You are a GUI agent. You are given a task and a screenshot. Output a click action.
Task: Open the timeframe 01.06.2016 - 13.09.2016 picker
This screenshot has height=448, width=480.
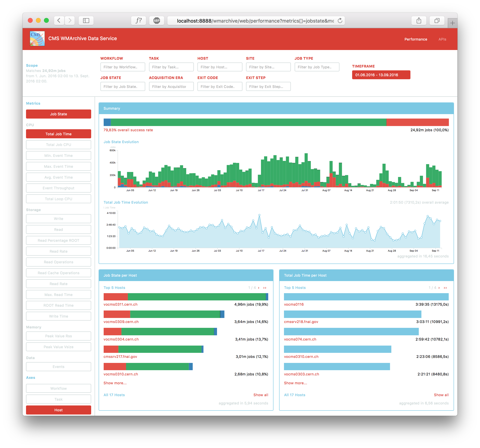[x=381, y=75]
